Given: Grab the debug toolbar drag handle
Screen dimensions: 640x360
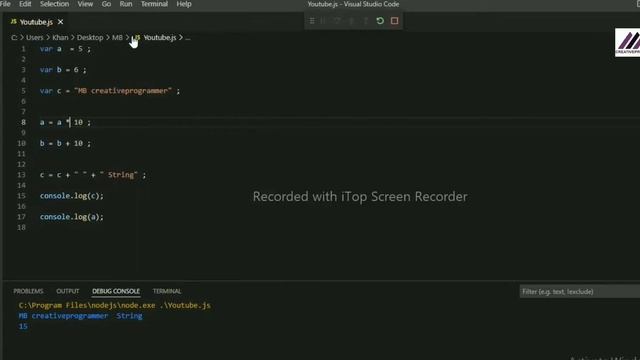Looking at the screenshot, I should [x=312, y=21].
